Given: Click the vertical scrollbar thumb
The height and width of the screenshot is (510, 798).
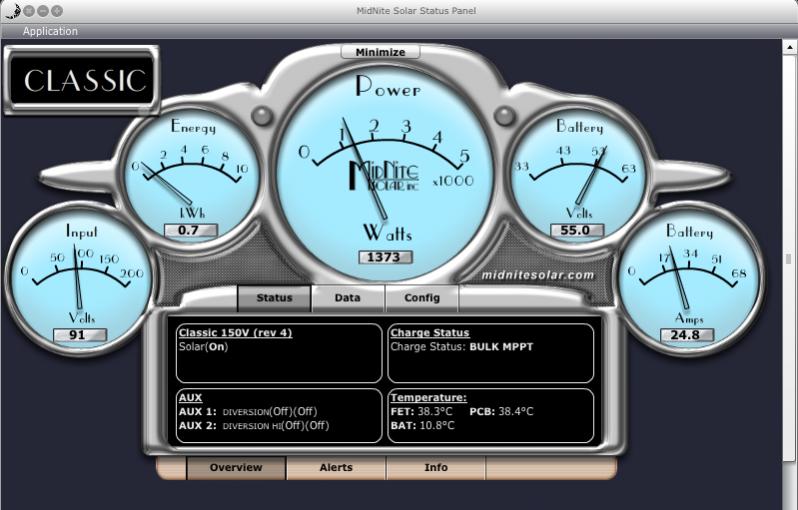Looking at the screenshot, I should click(789, 259).
